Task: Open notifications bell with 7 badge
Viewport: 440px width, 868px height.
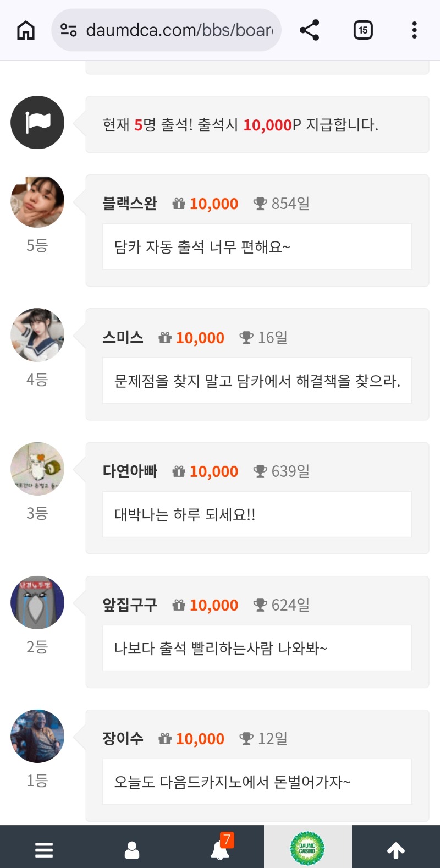Action: 220,850
